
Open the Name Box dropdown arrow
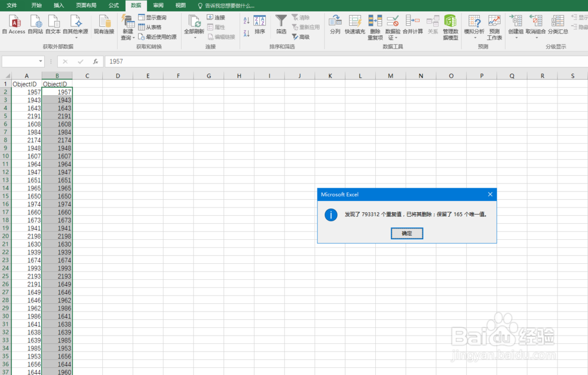click(41, 61)
